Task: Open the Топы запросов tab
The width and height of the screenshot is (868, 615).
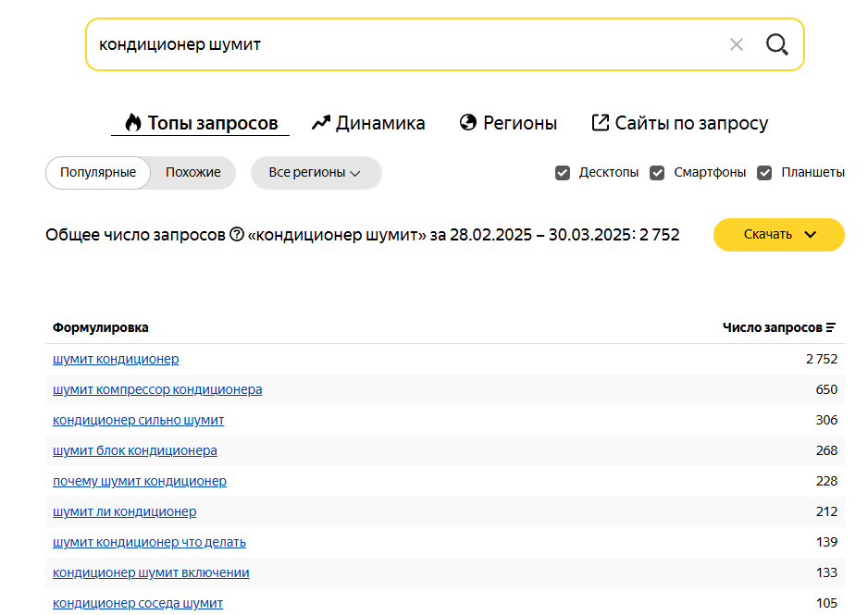Action: 201,123
